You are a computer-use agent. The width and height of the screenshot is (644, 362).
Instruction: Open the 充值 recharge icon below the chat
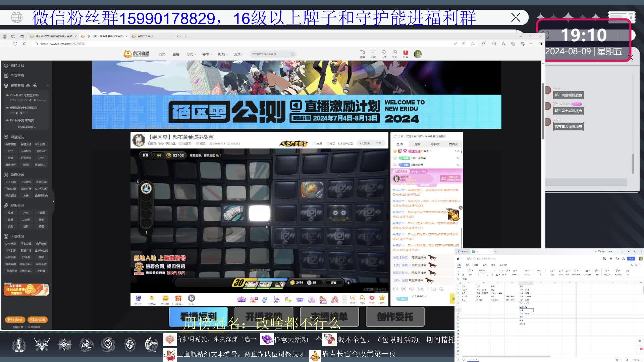353,298
